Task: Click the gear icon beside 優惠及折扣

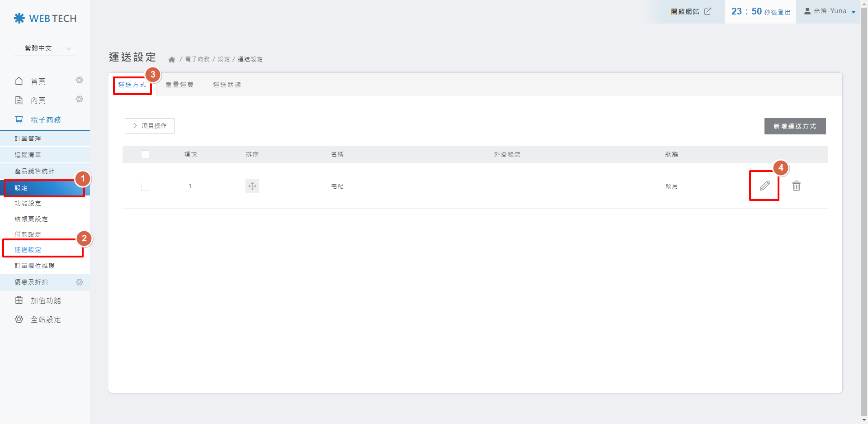Action: point(79,282)
